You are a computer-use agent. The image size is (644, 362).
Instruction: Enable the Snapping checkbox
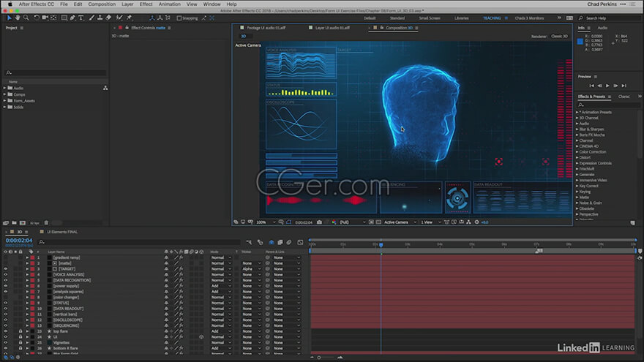[179, 18]
